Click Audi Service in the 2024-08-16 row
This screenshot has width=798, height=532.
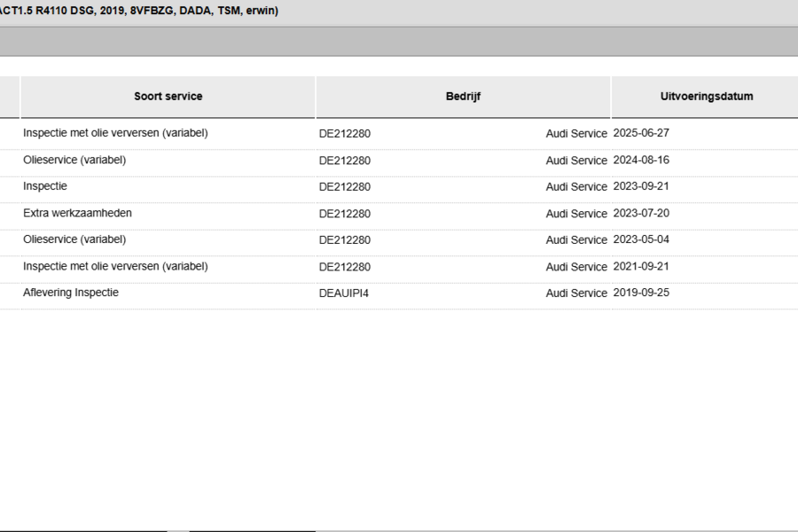click(576, 160)
